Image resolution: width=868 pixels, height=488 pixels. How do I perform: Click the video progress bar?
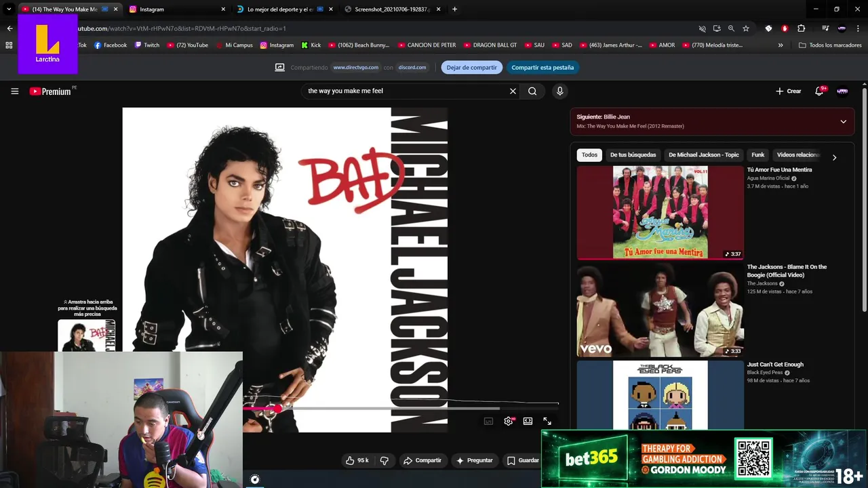(x=400, y=409)
